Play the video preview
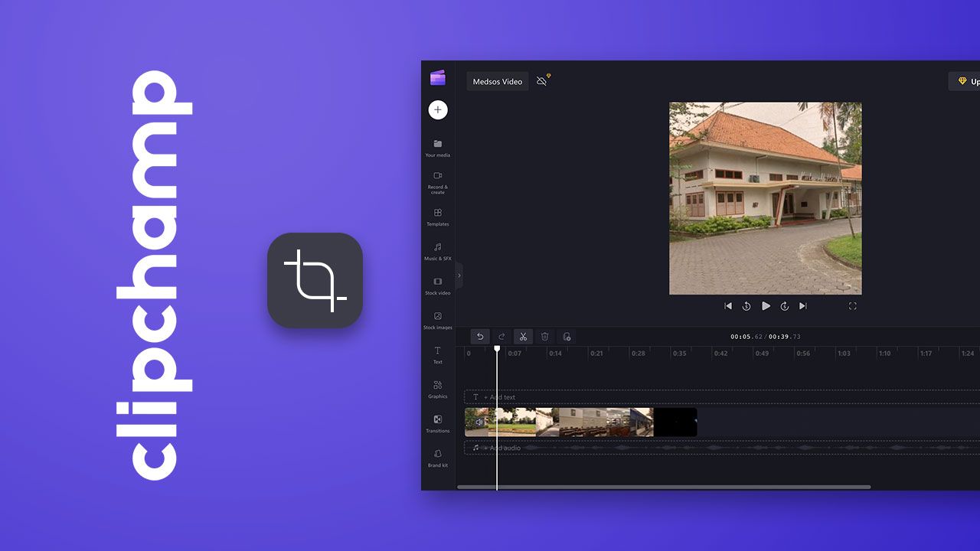The image size is (980, 551). point(766,306)
